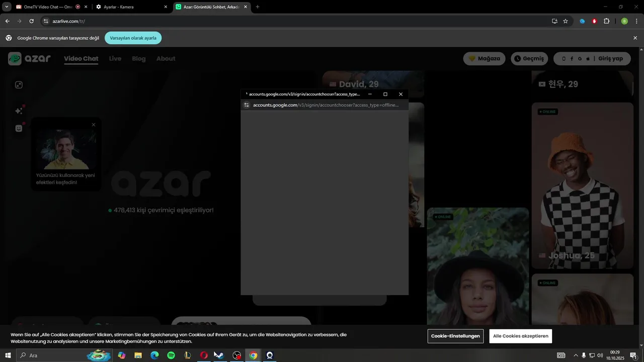The width and height of the screenshot is (644, 362).
Task: Open Opera browser from the taskbar
Action: [204, 355]
